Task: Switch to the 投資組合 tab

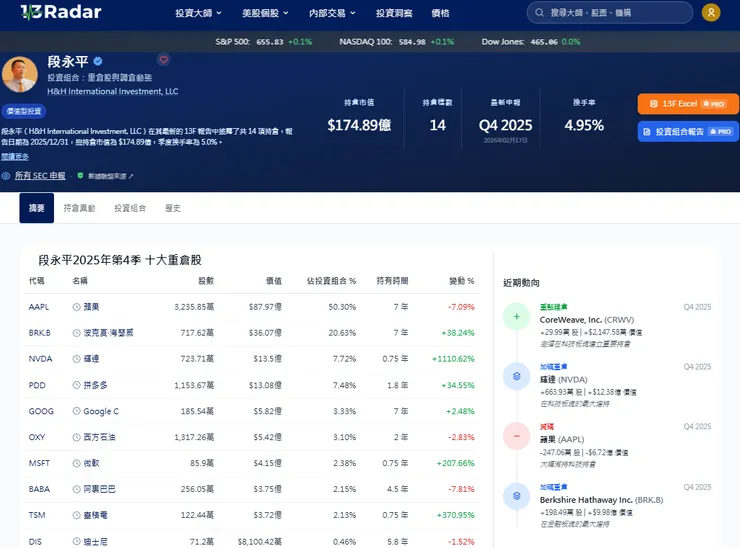Action: pos(130,208)
